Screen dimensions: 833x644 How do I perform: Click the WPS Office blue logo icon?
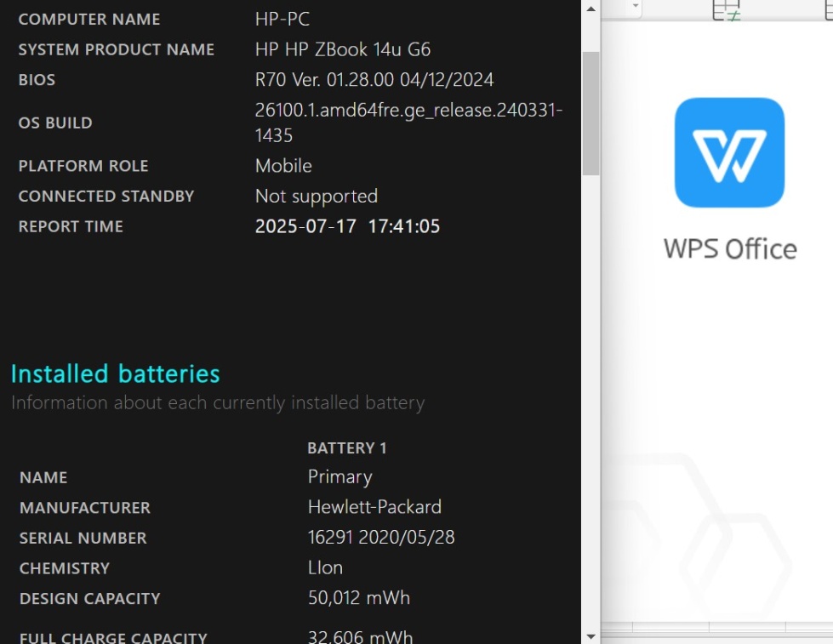tap(729, 152)
